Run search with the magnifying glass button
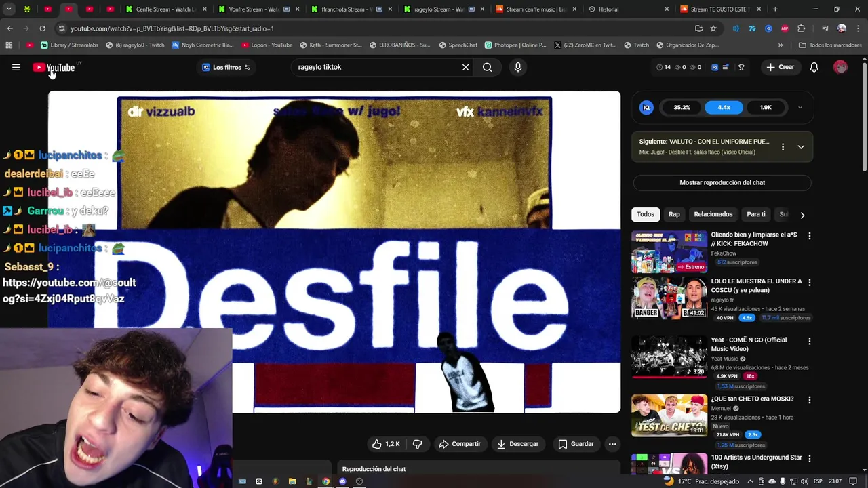 [487, 67]
